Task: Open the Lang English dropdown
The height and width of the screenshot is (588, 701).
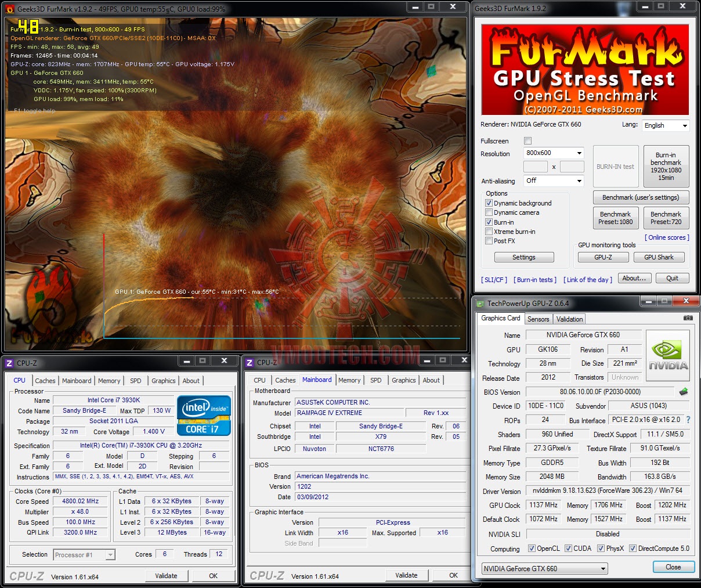Action: pyautogui.click(x=666, y=125)
